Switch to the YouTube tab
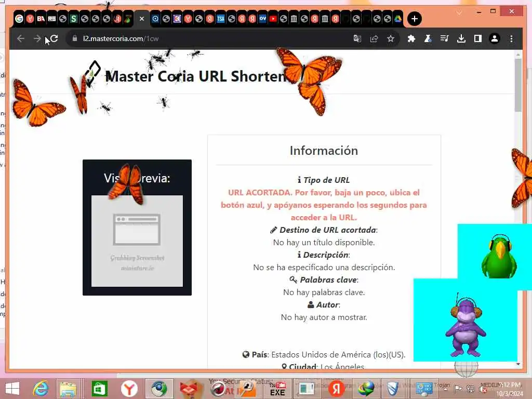This screenshot has width=532, height=399. coord(273,19)
